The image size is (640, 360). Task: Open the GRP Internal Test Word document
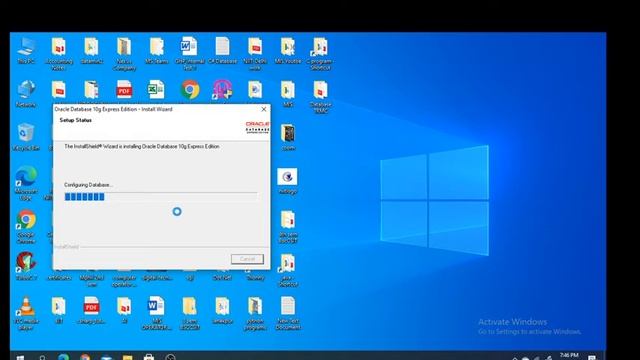pyautogui.click(x=189, y=53)
